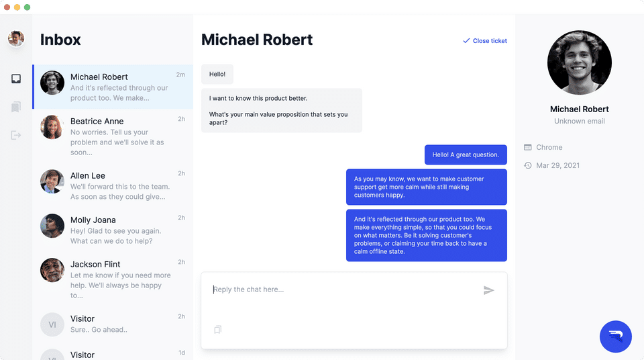Click Molly Joana's avatar photo
Screen dimensions: 644x360
[52, 226]
